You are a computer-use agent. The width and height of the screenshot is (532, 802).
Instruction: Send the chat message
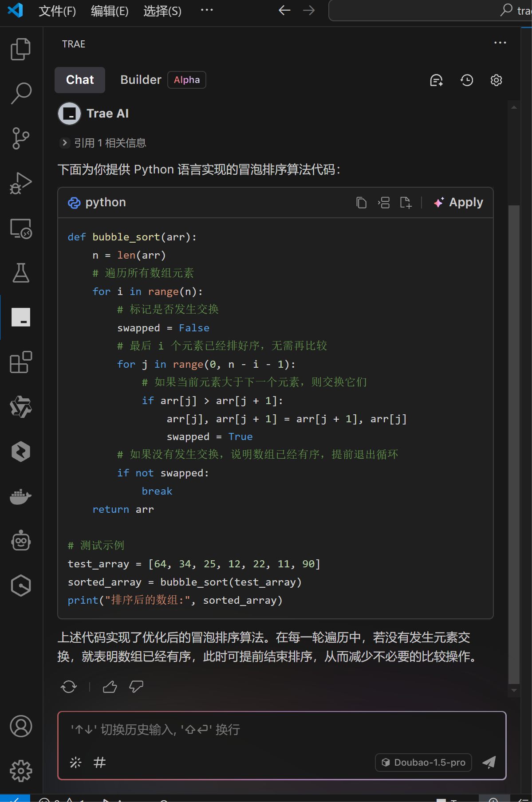click(x=489, y=763)
